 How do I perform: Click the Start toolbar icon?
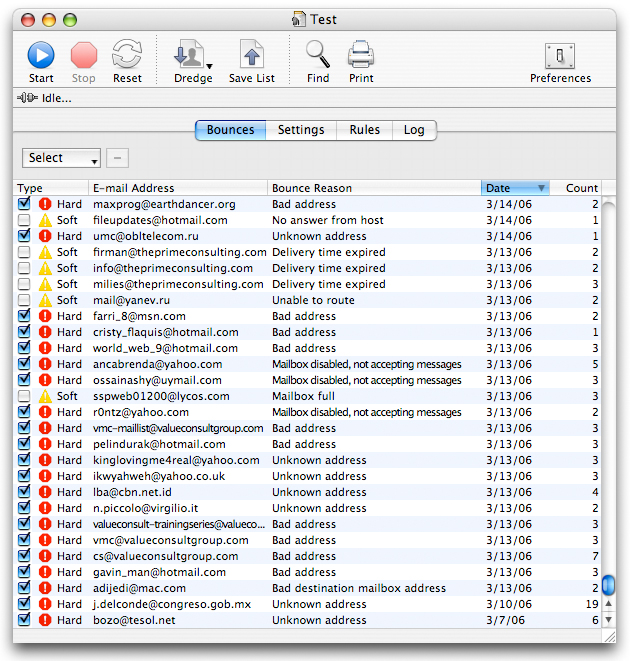pos(41,55)
